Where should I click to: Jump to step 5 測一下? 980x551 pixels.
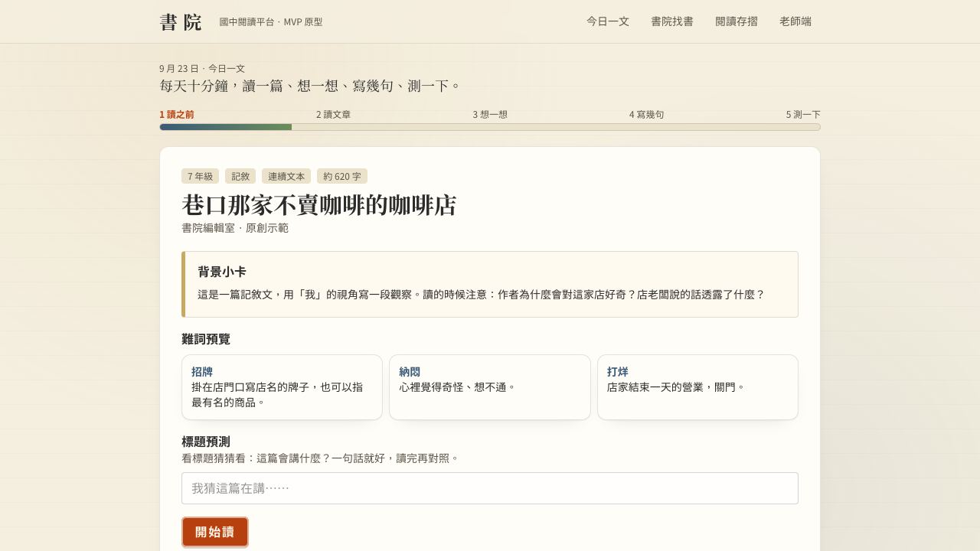click(x=803, y=115)
